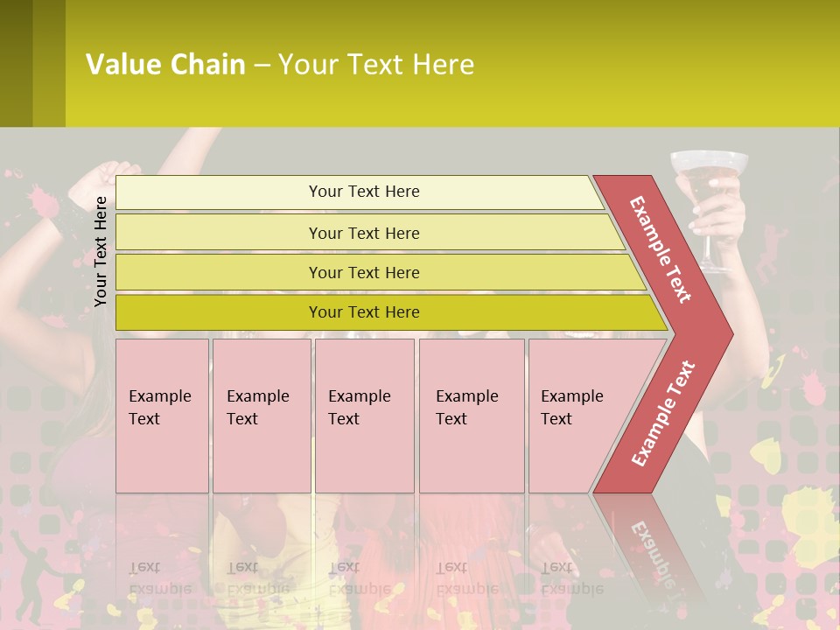Select the fourth pink 'Example Text' box
Screen dimensions: 840x630
point(472,416)
